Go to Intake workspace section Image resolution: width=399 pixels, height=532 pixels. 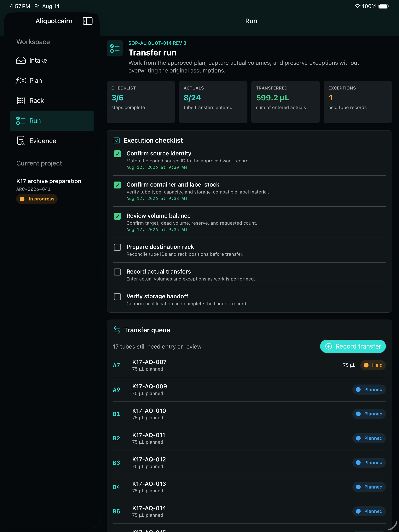52,60
